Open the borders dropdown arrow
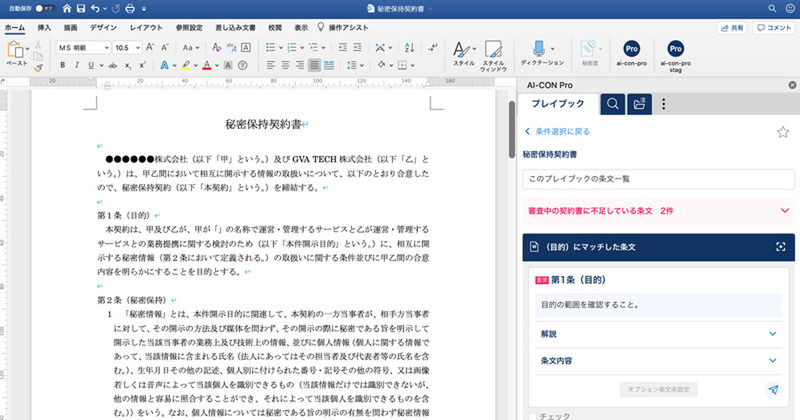The height and width of the screenshot is (420, 800). point(412,65)
